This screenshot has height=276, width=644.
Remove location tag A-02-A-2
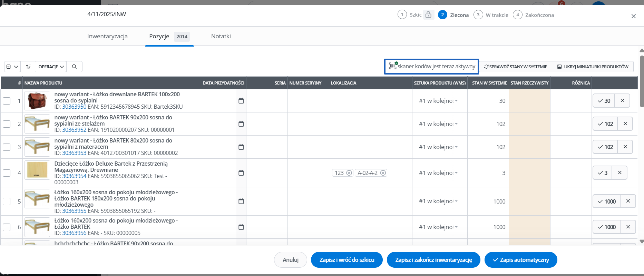(x=383, y=173)
